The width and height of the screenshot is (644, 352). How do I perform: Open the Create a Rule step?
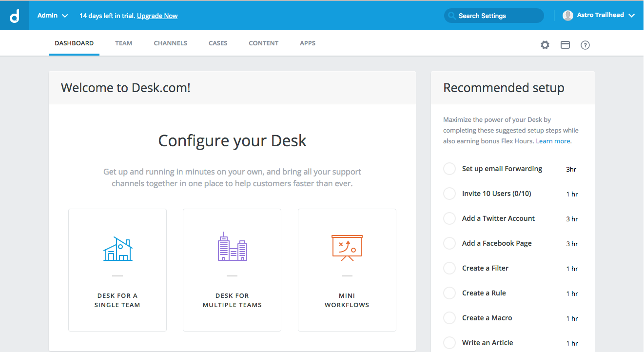coord(484,293)
